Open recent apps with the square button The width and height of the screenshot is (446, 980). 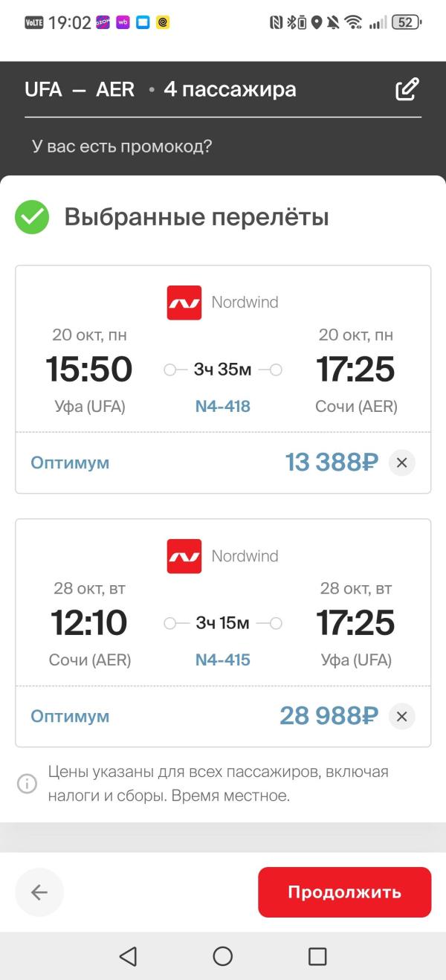317,956
